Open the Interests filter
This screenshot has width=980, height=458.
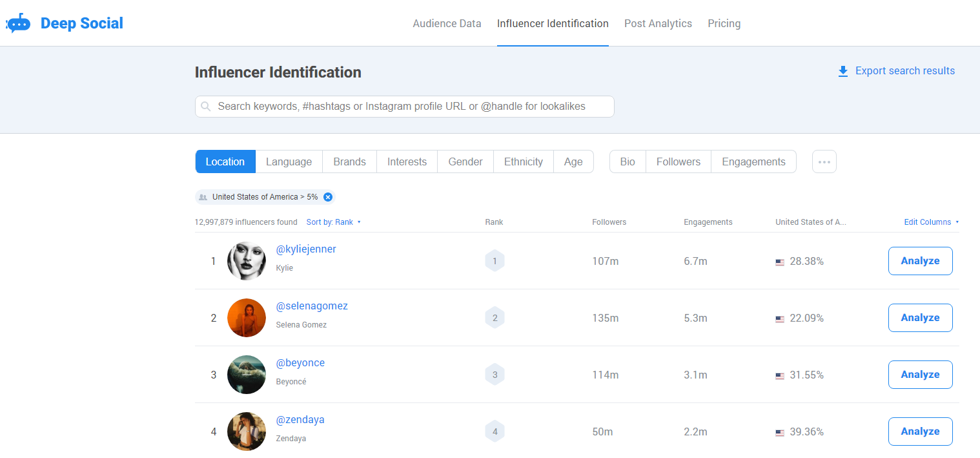click(407, 161)
